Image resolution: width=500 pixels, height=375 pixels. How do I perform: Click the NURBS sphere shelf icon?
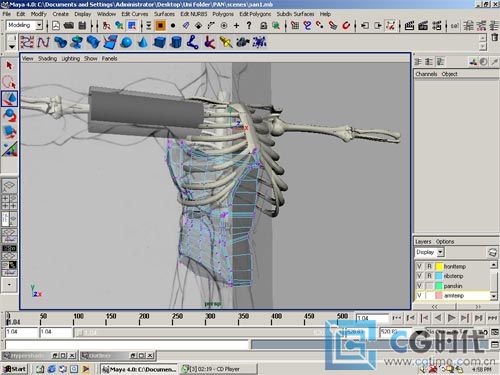127,42
